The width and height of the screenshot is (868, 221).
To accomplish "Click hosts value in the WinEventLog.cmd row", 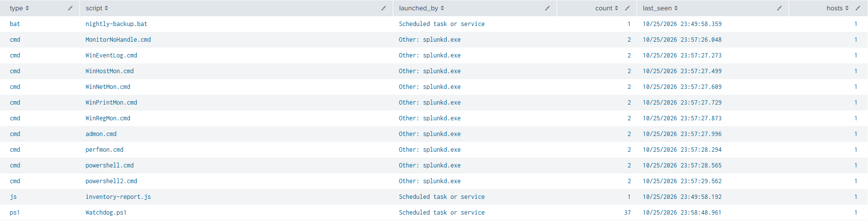I will pyautogui.click(x=856, y=55).
